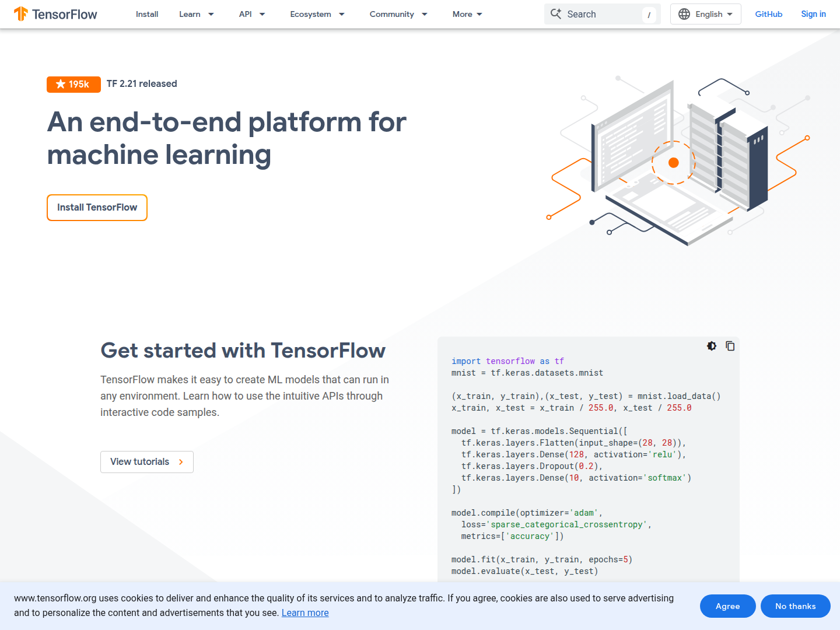The width and height of the screenshot is (840, 630).
Task: Click the 'mnist = tf.keras.datasets.mnist' line
Action: point(527,373)
